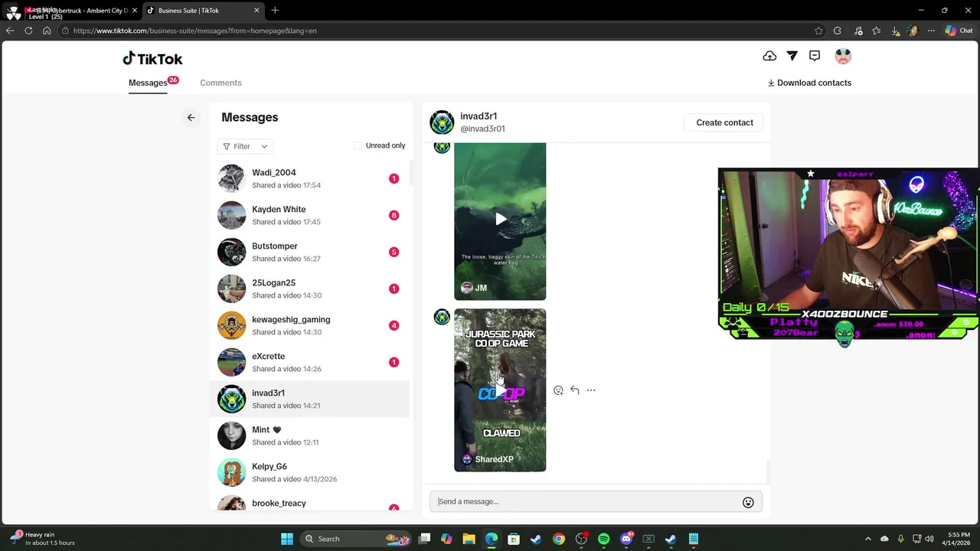980x551 pixels.
Task: Go back using the arrow beside Messages heading
Action: [191, 117]
